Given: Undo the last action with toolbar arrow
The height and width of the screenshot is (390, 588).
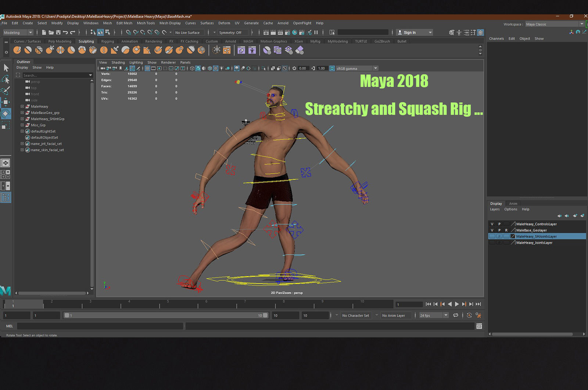Looking at the screenshot, I should pos(65,32).
